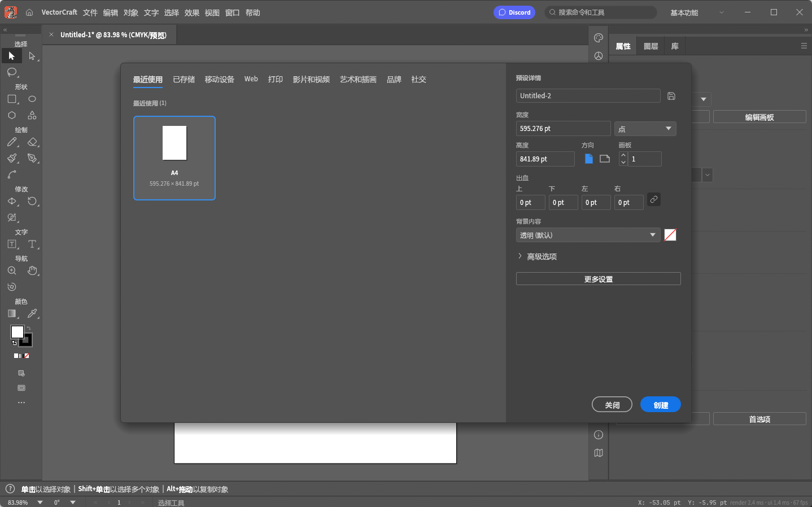Screen dimensions: 812x507
Task: Click the 更多设置 button
Action: click(599, 279)
